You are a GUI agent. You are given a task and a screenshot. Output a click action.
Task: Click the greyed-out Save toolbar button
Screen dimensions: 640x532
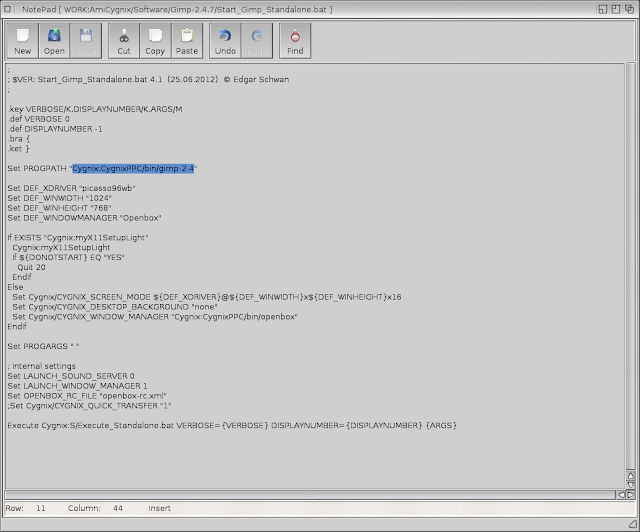[85, 41]
